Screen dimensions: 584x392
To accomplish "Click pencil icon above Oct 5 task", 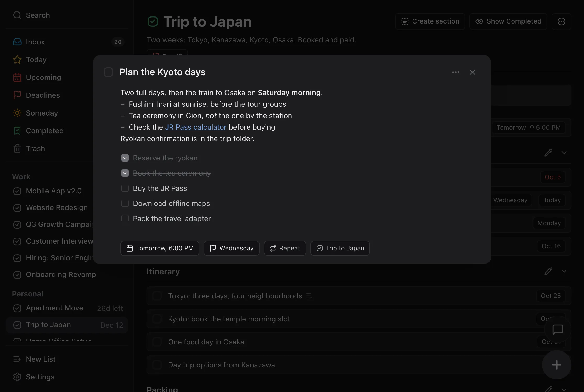I will point(548,153).
